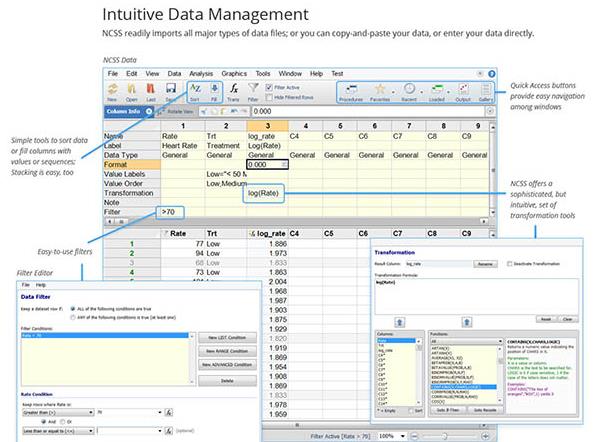This screenshot has width=599, height=442.
Task: Open the optional second value dropdown arrow
Action: coord(160,431)
